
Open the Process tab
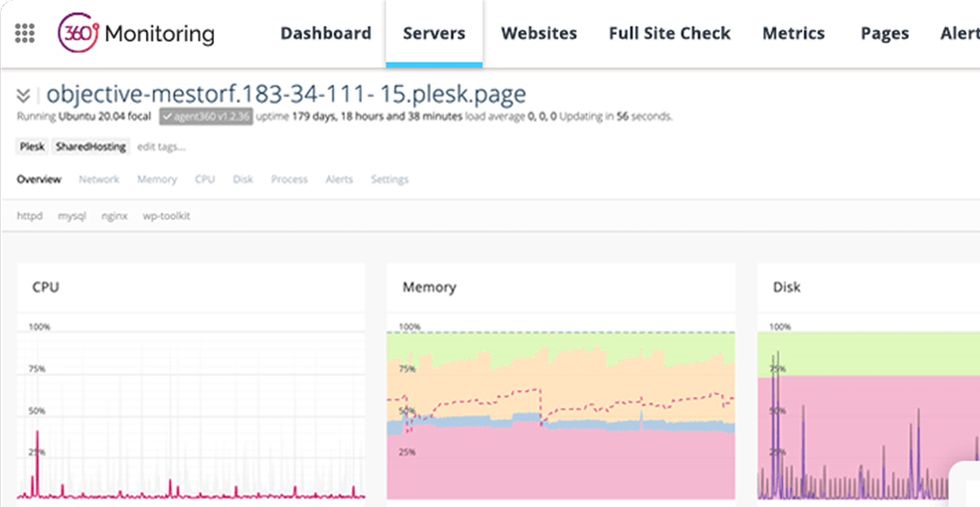coord(289,179)
